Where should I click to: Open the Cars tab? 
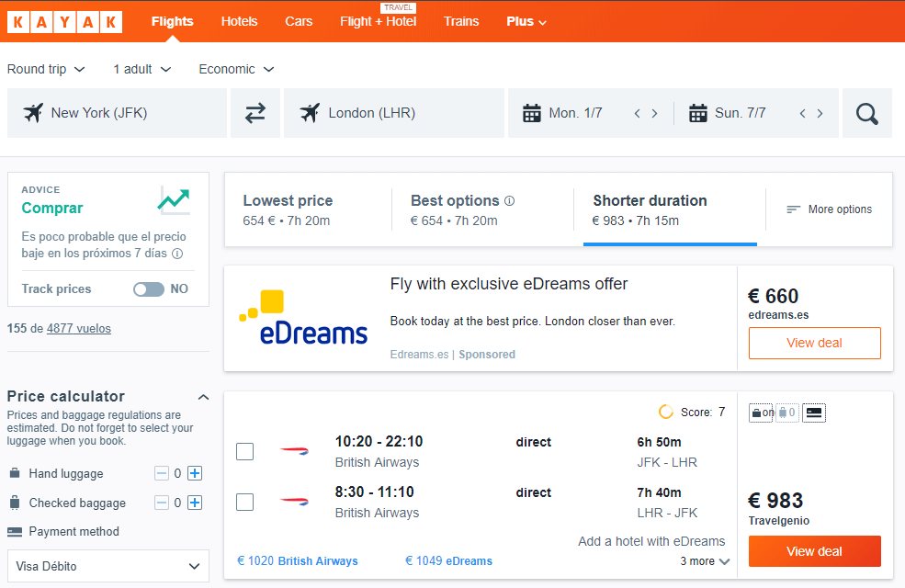point(299,22)
